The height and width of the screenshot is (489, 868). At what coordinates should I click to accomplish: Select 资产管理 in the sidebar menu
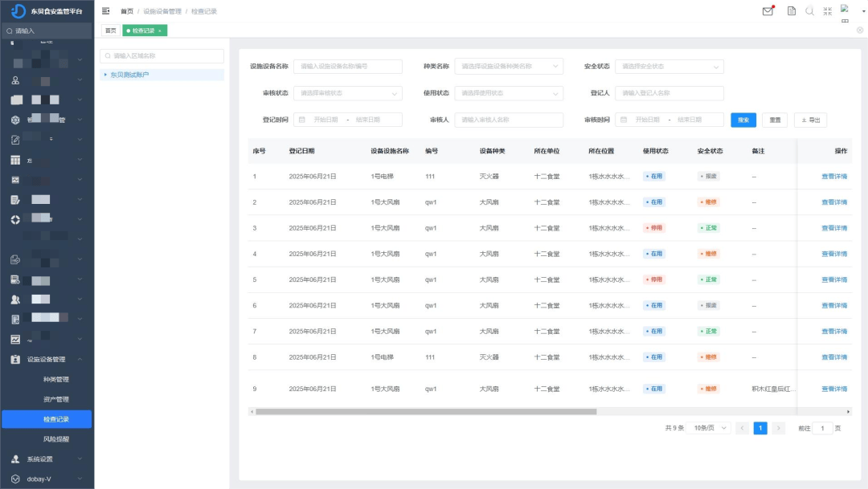tap(56, 399)
